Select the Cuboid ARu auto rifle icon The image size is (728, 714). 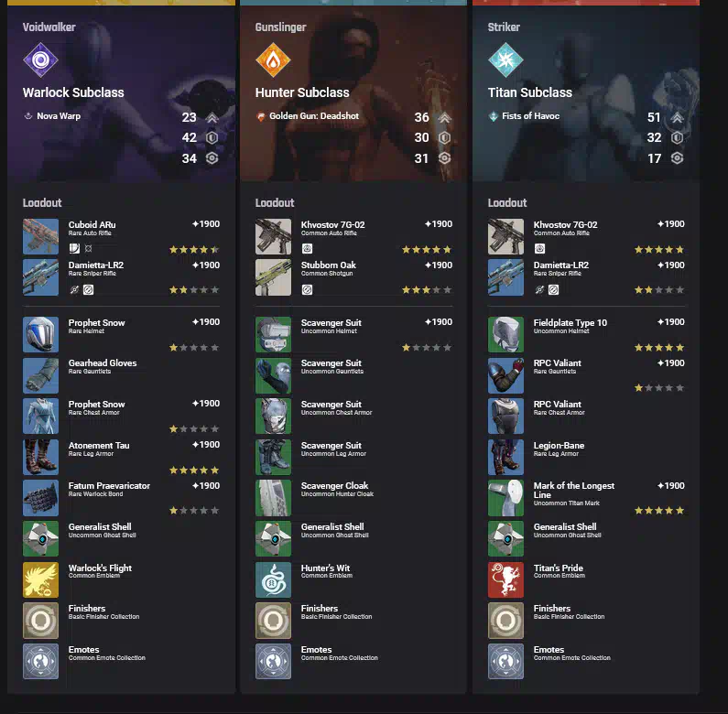pos(41,237)
